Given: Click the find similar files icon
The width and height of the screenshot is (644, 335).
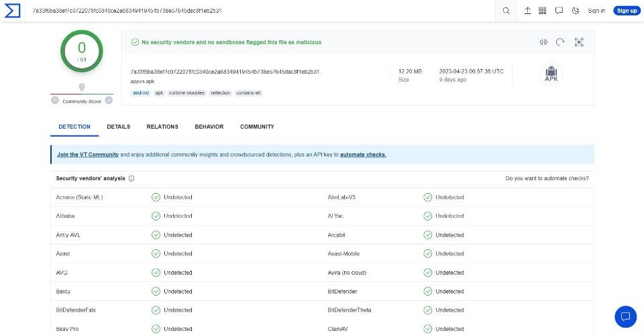Looking at the screenshot, I should pyautogui.click(x=543, y=42).
